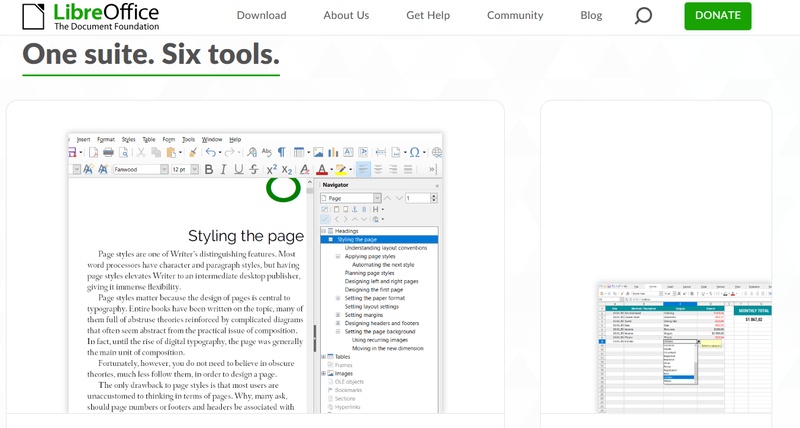The height and width of the screenshot is (428, 800).
Task: Toggle Align Left paragraph button
Action: (363, 169)
